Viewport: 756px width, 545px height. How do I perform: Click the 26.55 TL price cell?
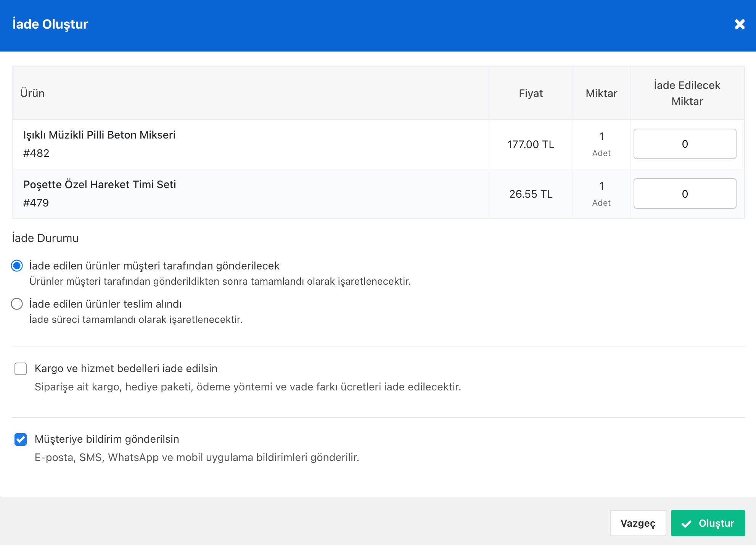[531, 194]
